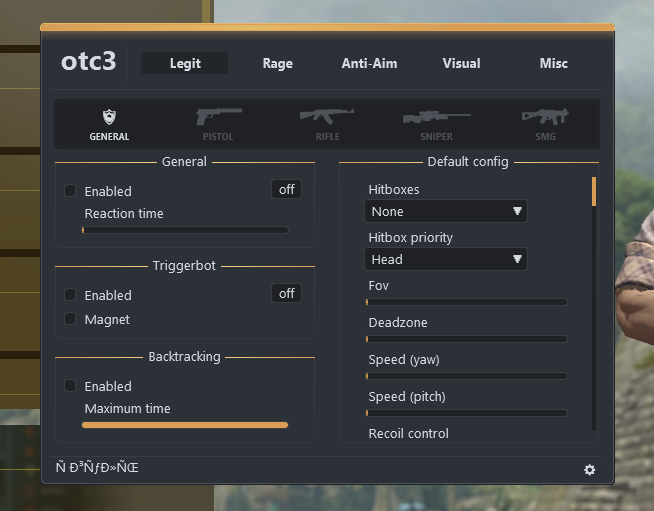Image resolution: width=654 pixels, height=511 pixels.
Task: Open settings via the gear icon
Action: (x=589, y=470)
